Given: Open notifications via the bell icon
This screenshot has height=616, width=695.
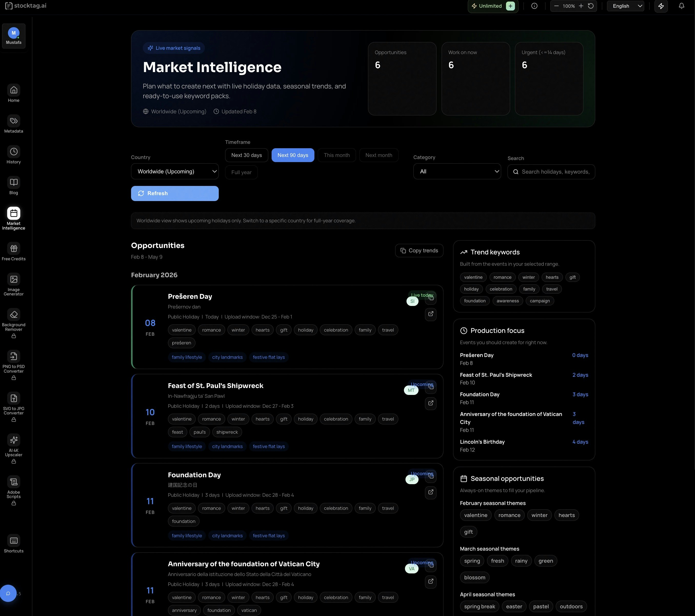Looking at the screenshot, I should 682,6.
